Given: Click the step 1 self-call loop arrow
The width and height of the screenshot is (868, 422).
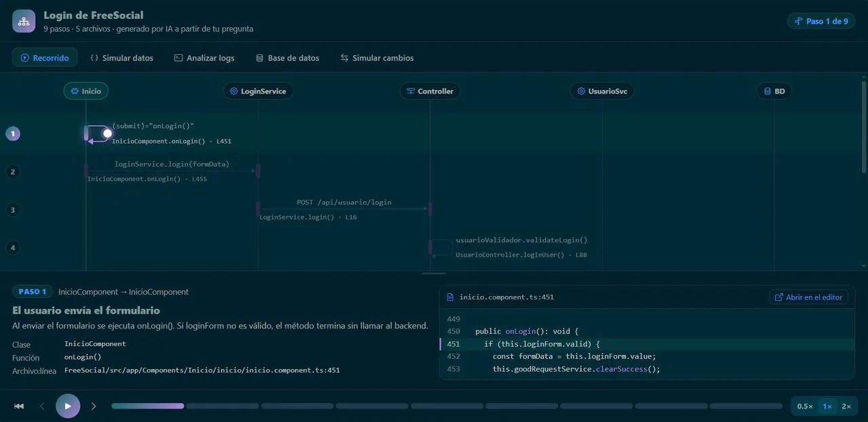Looking at the screenshot, I should [99, 133].
